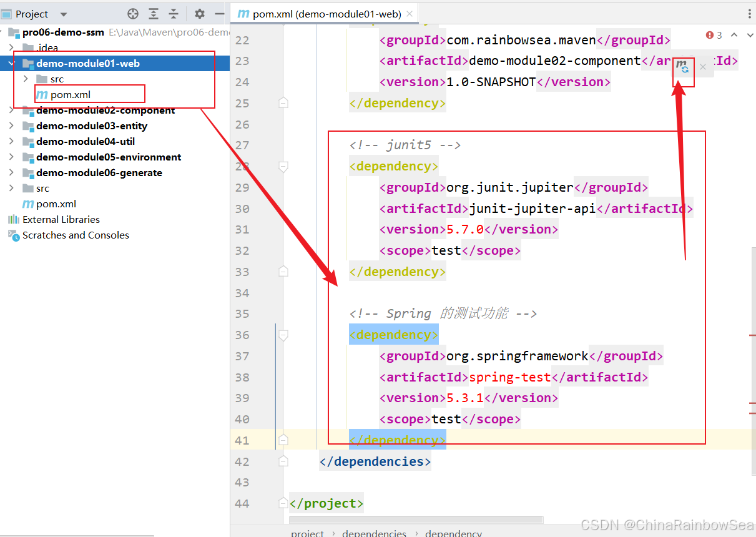
Task: Open the Project view type dropdown
Action: pyautogui.click(x=64, y=14)
